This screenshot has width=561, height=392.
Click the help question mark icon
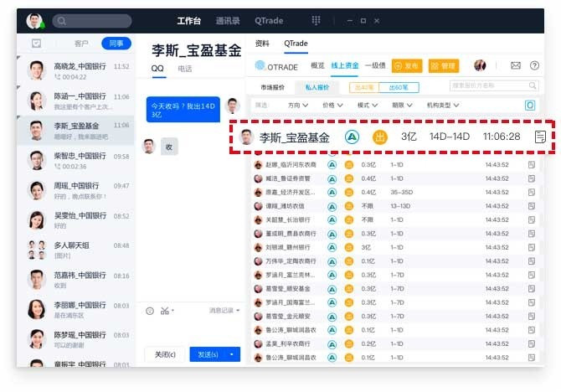click(533, 65)
